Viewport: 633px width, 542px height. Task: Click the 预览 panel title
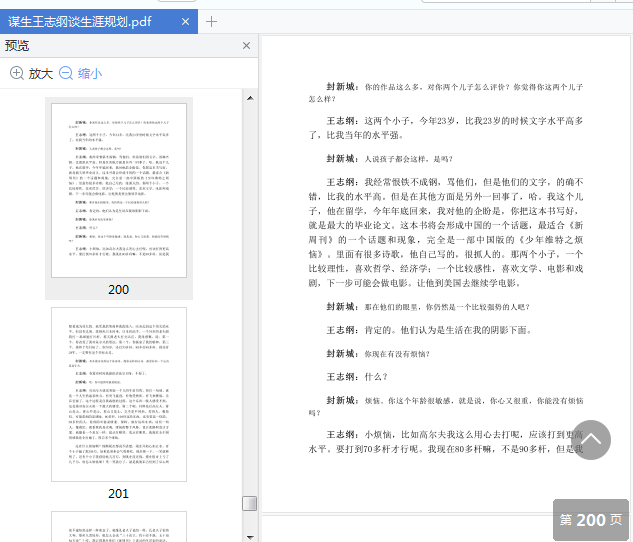17,46
